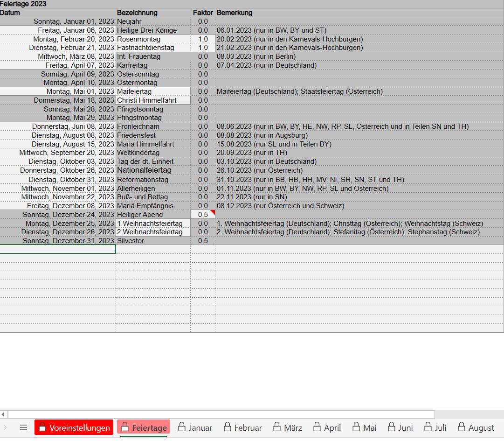Click the Maifeiertag name cell
Viewport: 504px width, 441px height.
[153, 91]
